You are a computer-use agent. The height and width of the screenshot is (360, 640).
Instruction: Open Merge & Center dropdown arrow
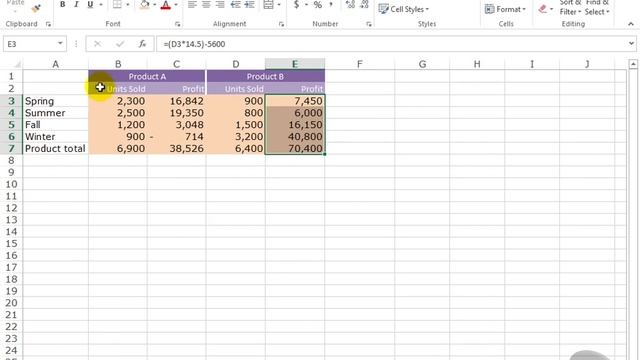[279, 5]
